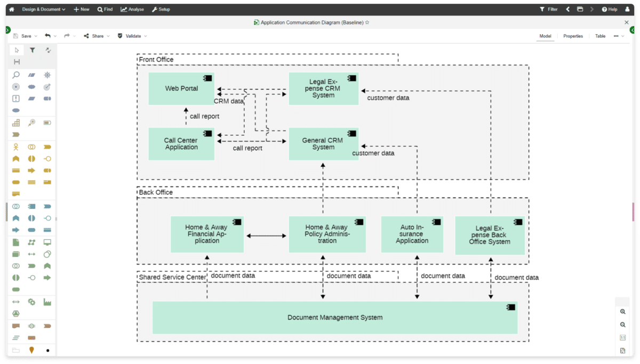This screenshot has height=364, width=640.
Task: Open the New menu
Action: point(81,9)
